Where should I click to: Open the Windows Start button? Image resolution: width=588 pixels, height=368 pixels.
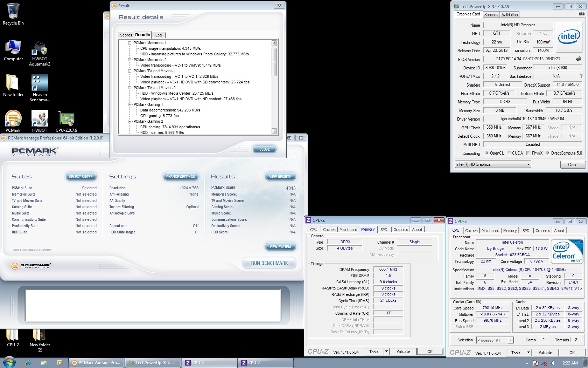tap(9, 362)
